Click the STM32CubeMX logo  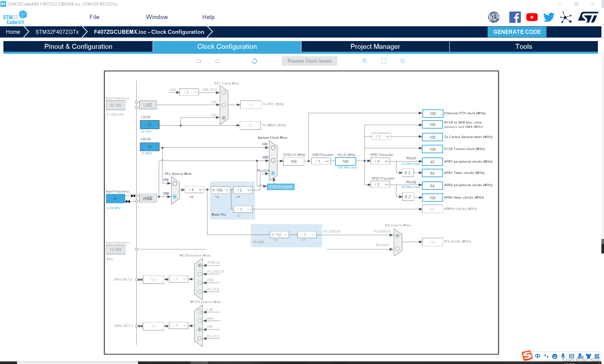click(x=15, y=17)
